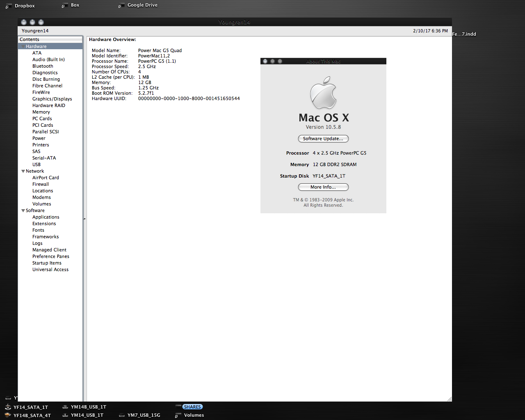Minimize the Youngren14 System Profiler window

click(32, 22)
